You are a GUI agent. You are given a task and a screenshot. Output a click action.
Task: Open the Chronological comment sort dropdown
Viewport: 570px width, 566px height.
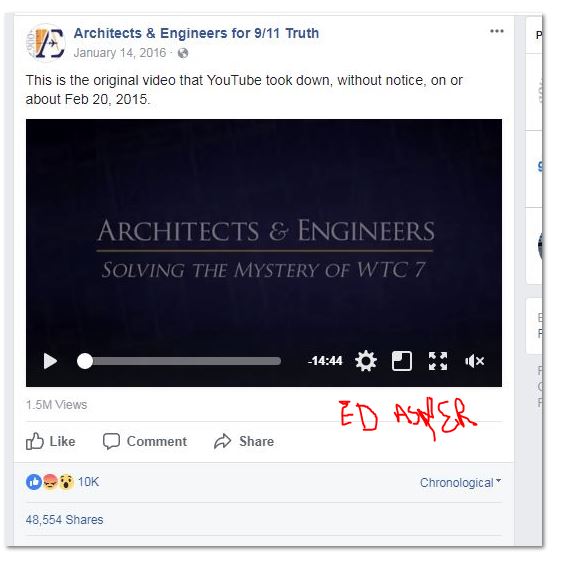point(460,482)
